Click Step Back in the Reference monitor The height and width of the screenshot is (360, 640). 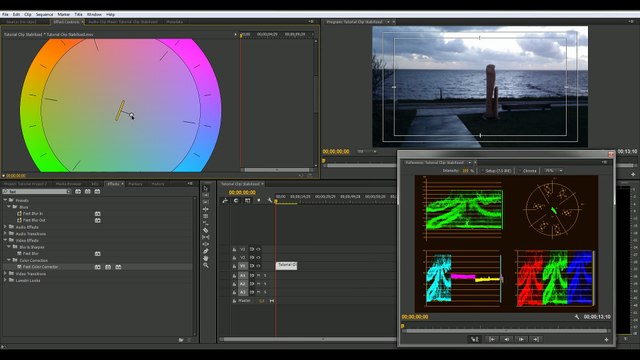(x=506, y=339)
